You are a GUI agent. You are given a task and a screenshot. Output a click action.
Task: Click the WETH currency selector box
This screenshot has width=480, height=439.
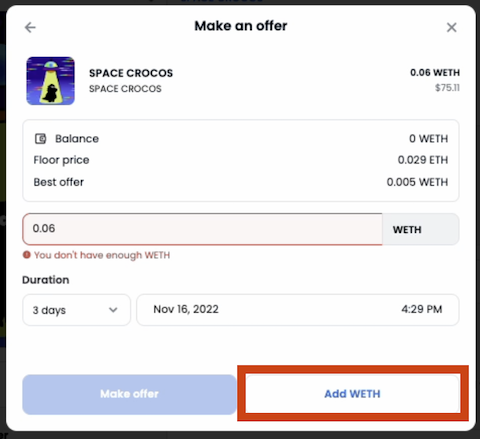421,229
